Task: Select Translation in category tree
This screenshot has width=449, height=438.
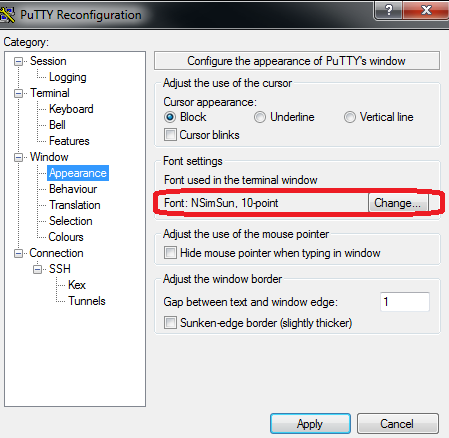Action: 75,205
